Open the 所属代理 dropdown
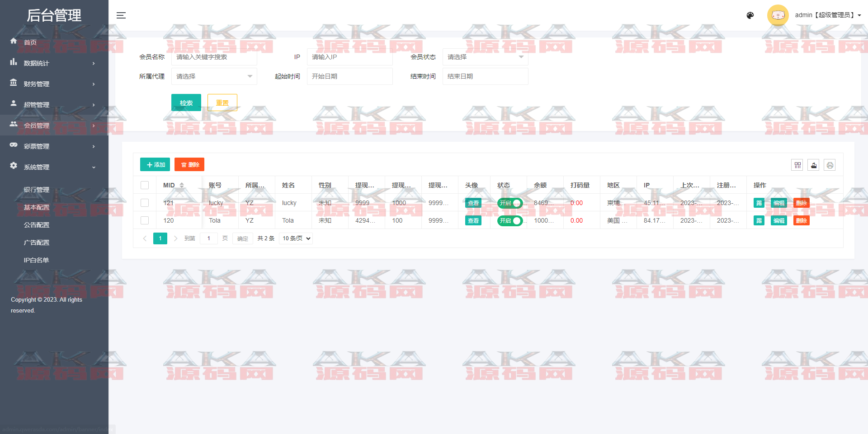The width and height of the screenshot is (868, 434). point(214,76)
